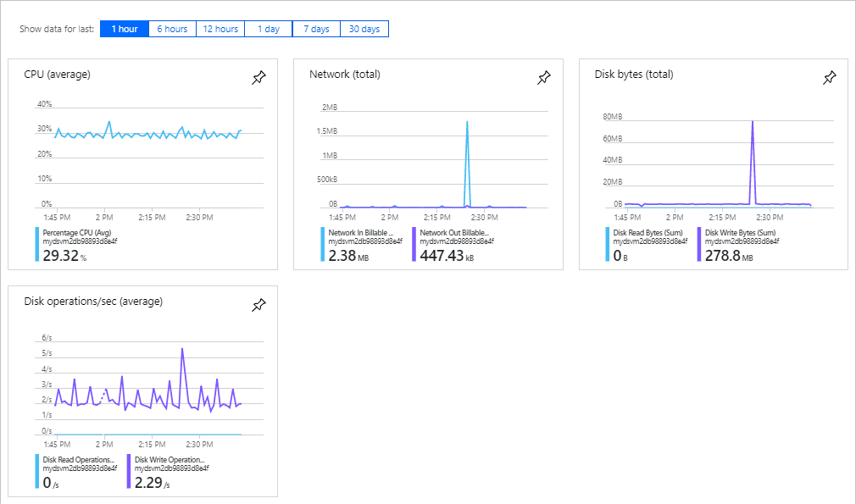Image resolution: width=856 pixels, height=504 pixels.
Task: Show data for last 30 days
Action: tap(364, 28)
